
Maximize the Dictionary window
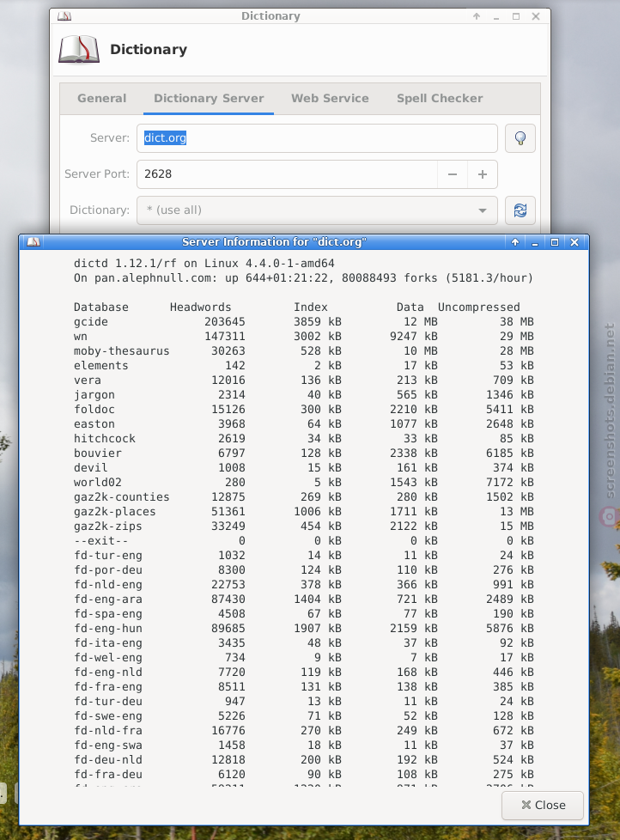click(x=516, y=16)
